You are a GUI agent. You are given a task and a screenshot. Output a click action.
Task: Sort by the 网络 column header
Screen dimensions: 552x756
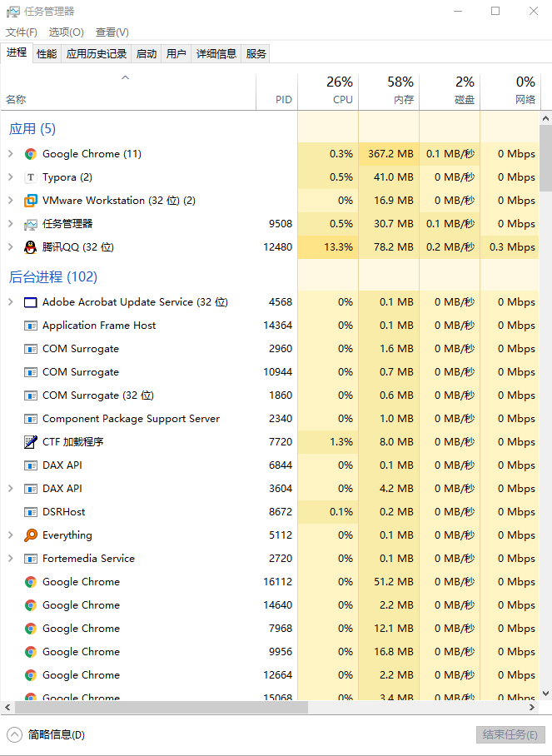coord(510,92)
